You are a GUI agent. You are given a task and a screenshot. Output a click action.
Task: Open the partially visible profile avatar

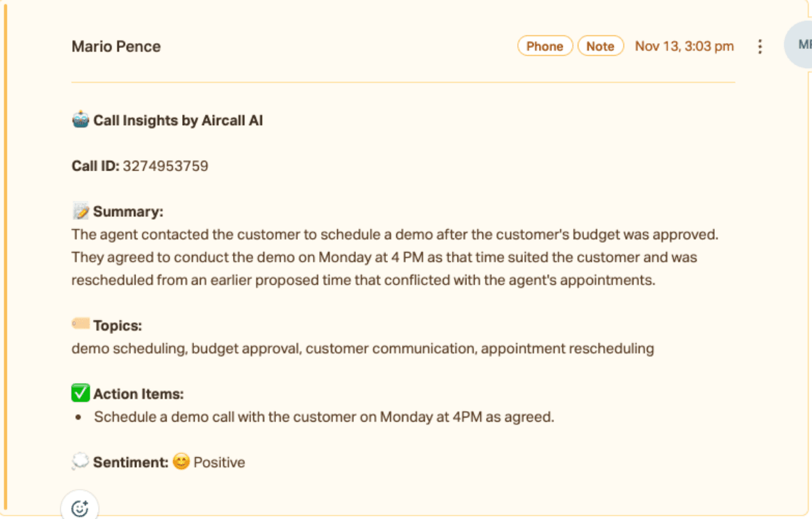pos(800,45)
